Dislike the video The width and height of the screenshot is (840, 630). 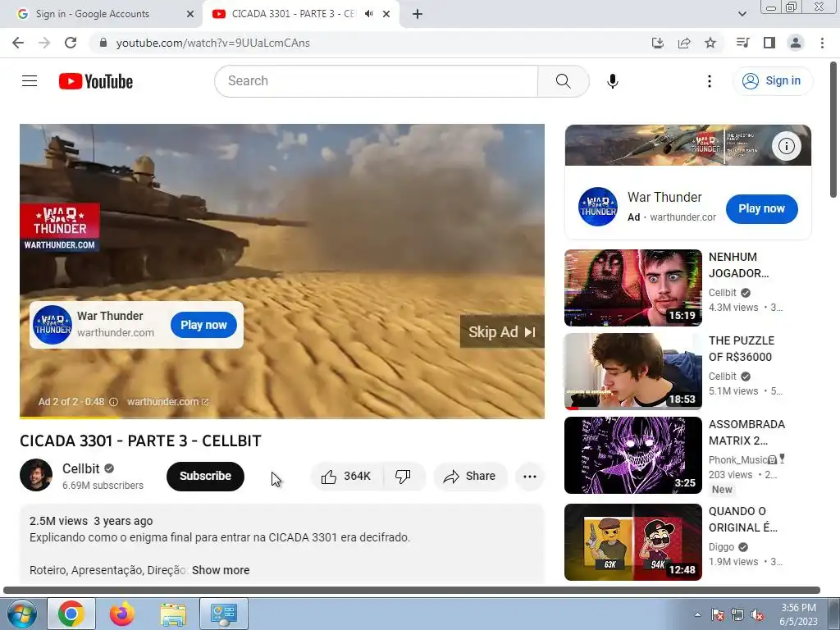pyautogui.click(x=403, y=477)
